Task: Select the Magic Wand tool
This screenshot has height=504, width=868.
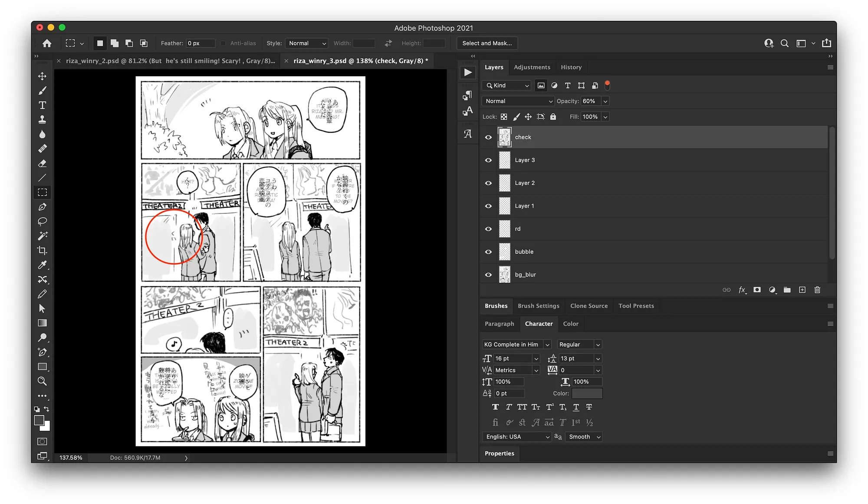Action: 42,236
